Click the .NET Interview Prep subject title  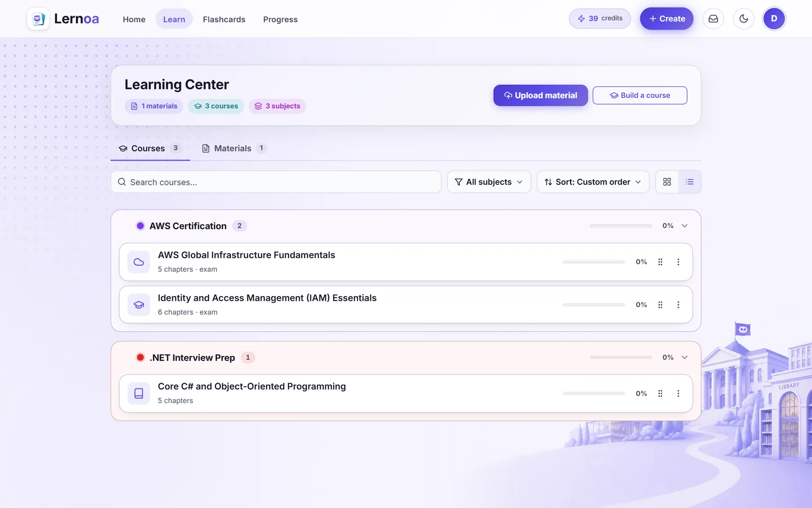pos(192,358)
